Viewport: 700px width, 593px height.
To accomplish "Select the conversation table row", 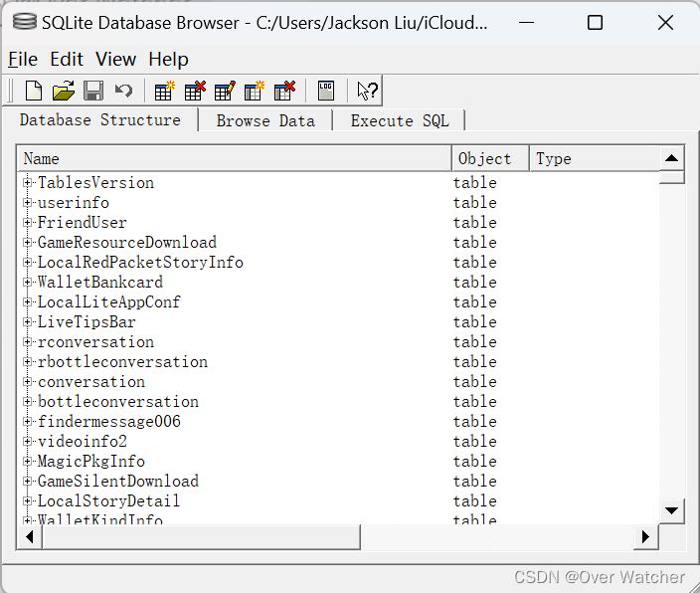I will pos(338,382).
